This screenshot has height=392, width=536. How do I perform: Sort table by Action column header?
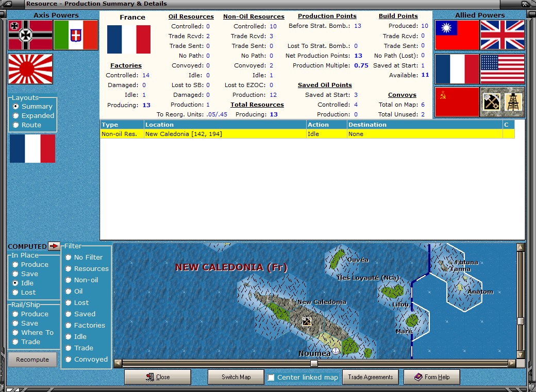click(x=326, y=125)
